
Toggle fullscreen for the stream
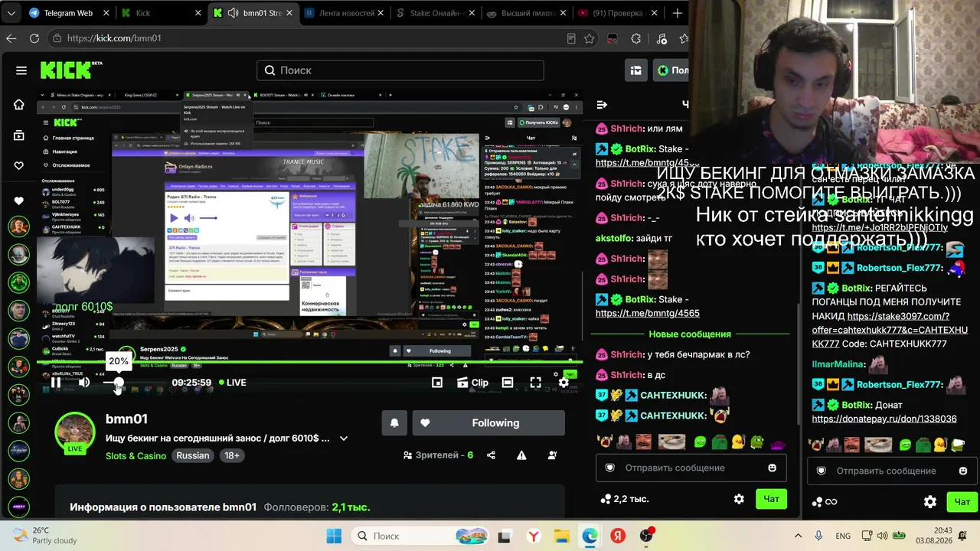pos(536,383)
